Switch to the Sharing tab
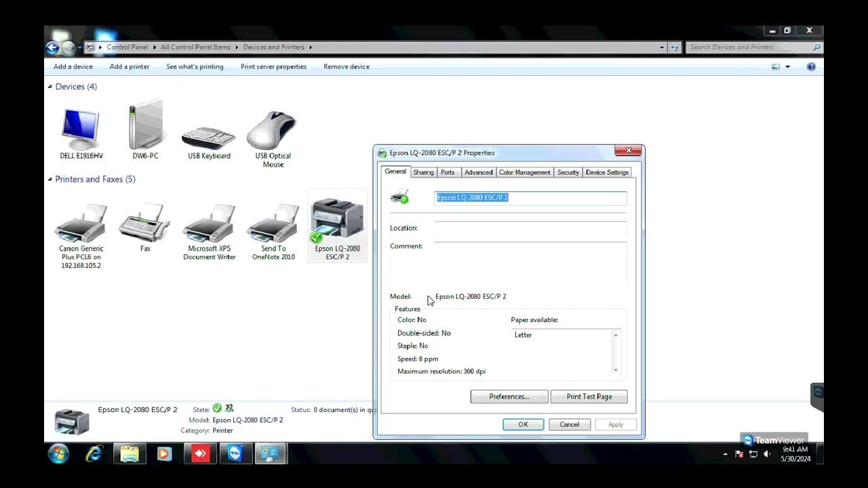This screenshot has height=488, width=868. point(423,172)
